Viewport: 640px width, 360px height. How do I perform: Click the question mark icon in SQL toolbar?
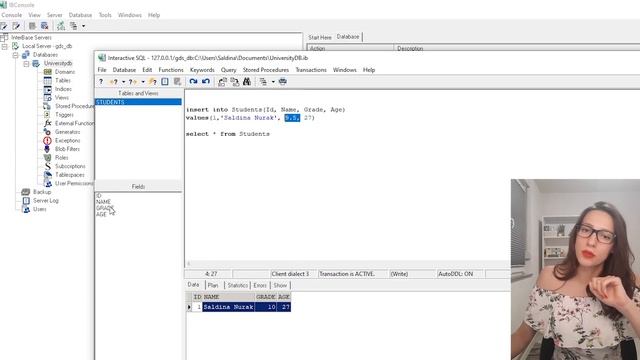click(101, 82)
